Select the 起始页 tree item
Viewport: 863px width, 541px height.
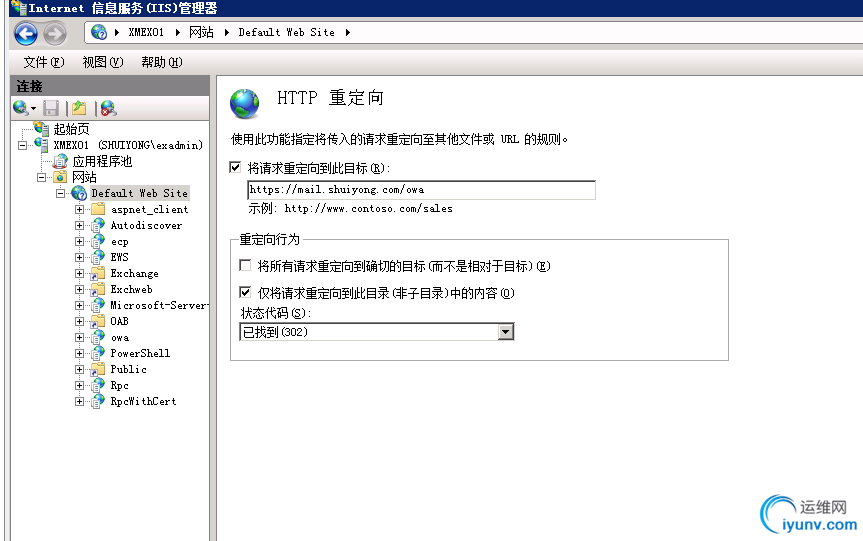[x=72, y=129]
